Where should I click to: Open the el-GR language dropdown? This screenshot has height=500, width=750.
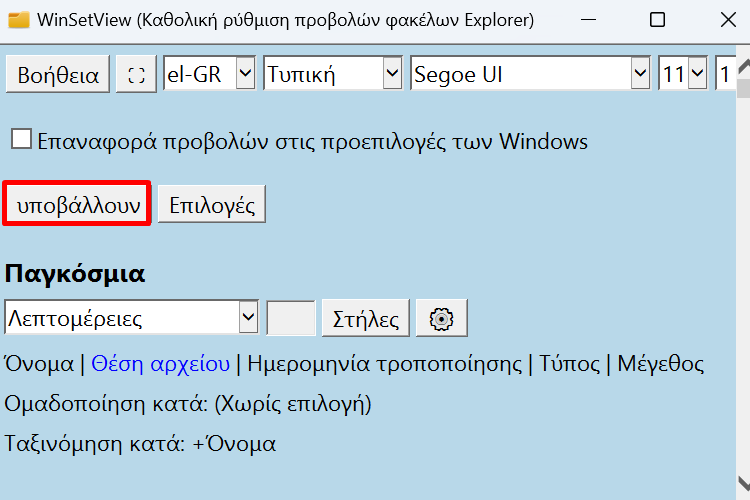click(x=210, y=73)
